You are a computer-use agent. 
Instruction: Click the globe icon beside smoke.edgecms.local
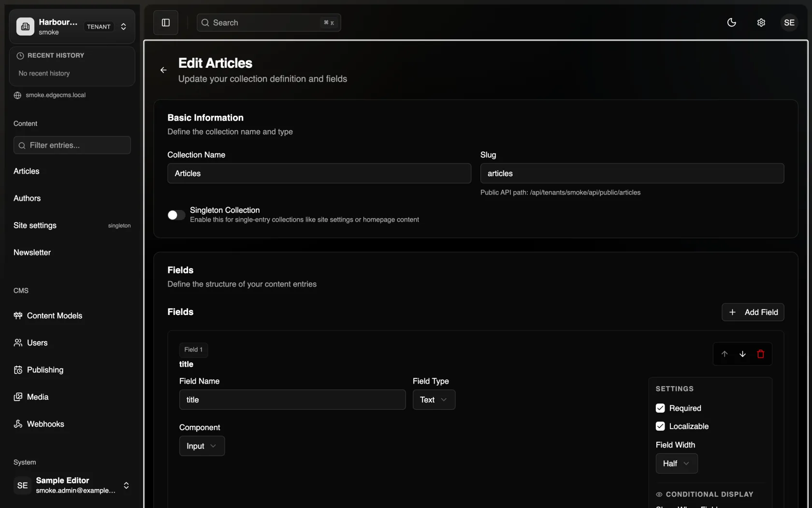[17, 95]
